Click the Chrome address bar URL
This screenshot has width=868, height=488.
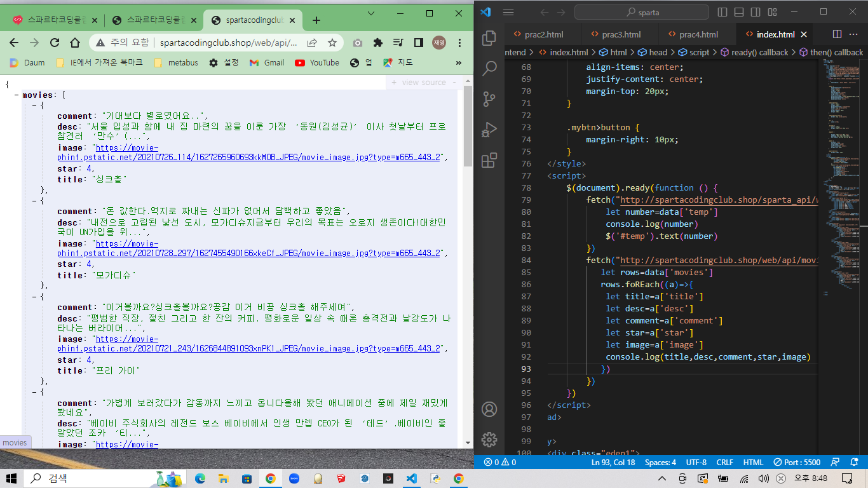click(229, 43)
